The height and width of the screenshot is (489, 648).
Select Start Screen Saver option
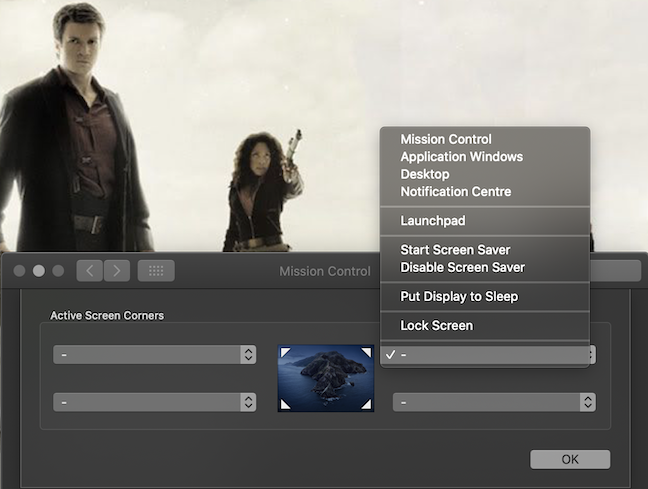coord(485,250)
